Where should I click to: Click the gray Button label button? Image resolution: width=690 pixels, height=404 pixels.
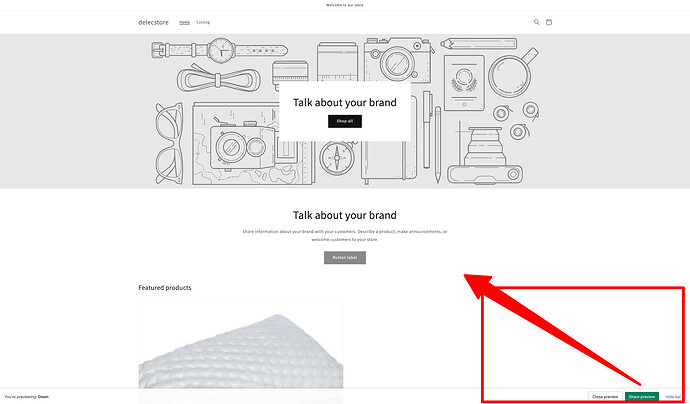coord(345,257)
